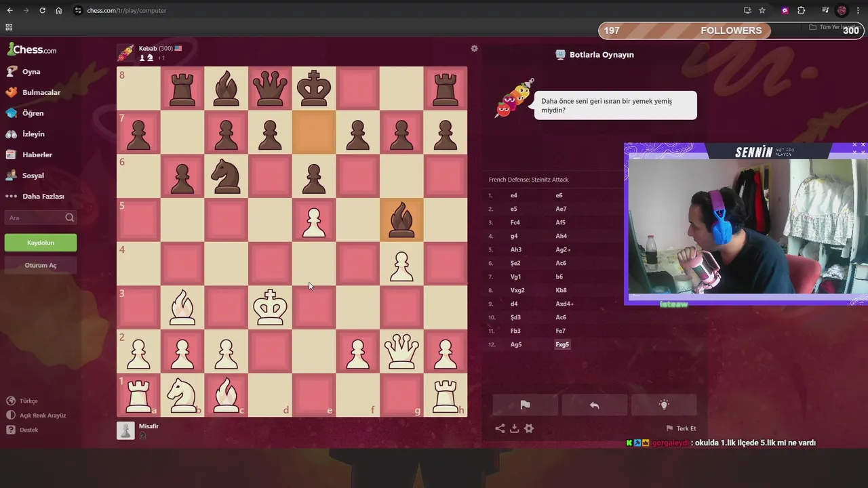
Task: Toggle Açık Renk Arayüz theme
Action: (x=43, y=415)
